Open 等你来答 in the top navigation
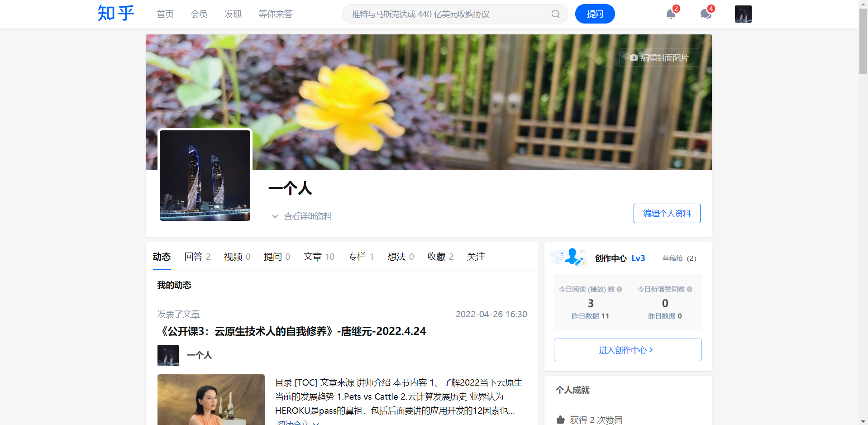The image size is (868, 425). pos(275,14)
